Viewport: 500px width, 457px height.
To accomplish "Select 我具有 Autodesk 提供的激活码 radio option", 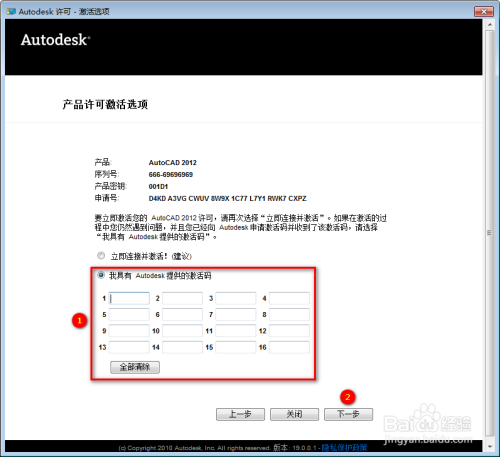I will (101, 275).
